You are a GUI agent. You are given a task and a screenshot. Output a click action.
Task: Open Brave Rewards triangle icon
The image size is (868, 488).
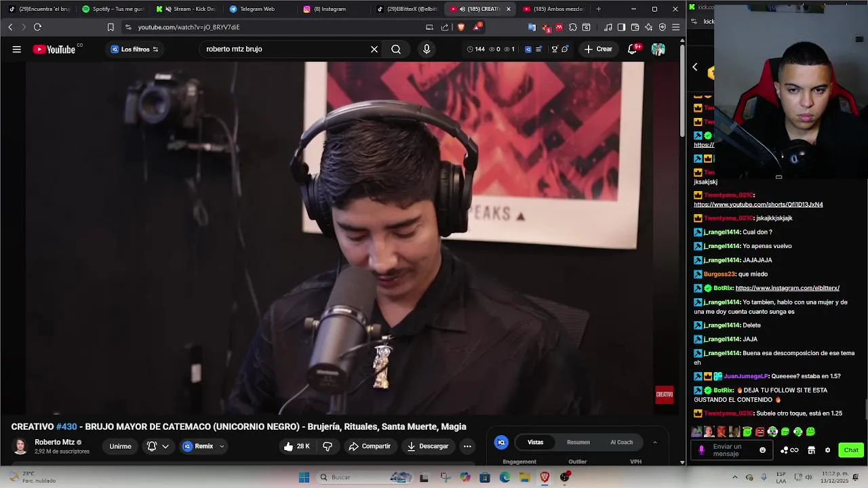(x=477, y=27)
